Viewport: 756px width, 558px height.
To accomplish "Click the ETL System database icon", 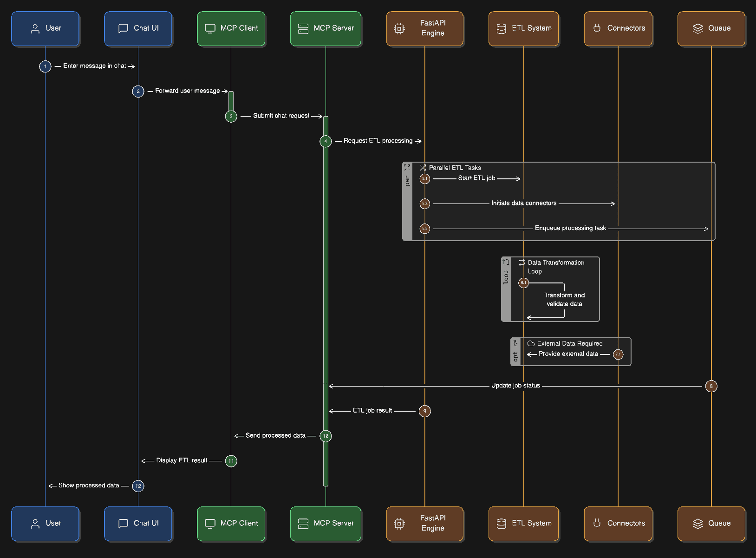I will (502, 28).
